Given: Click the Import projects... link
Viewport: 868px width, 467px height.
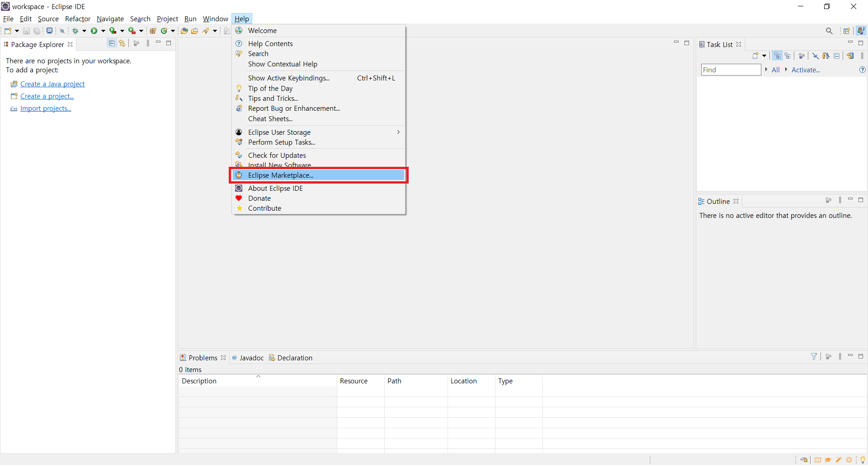Looking at the screenshot, I should tap(46, 108).
